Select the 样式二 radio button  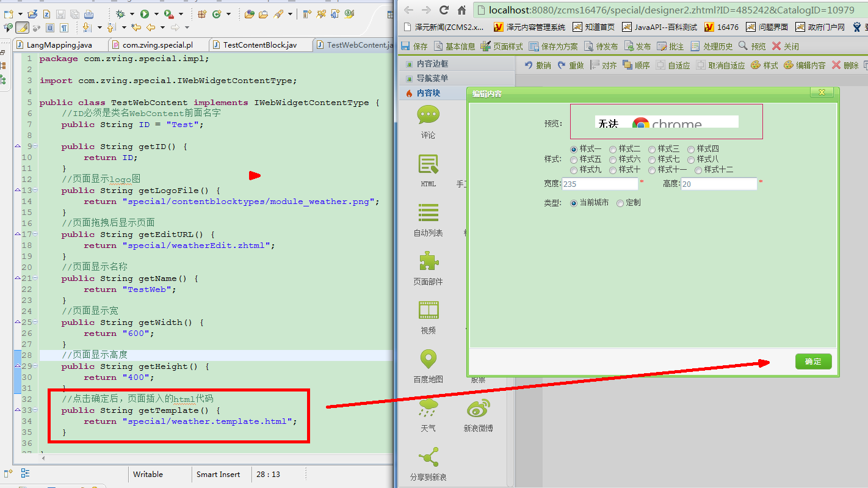pyautogui.click(x=613, y=149)
